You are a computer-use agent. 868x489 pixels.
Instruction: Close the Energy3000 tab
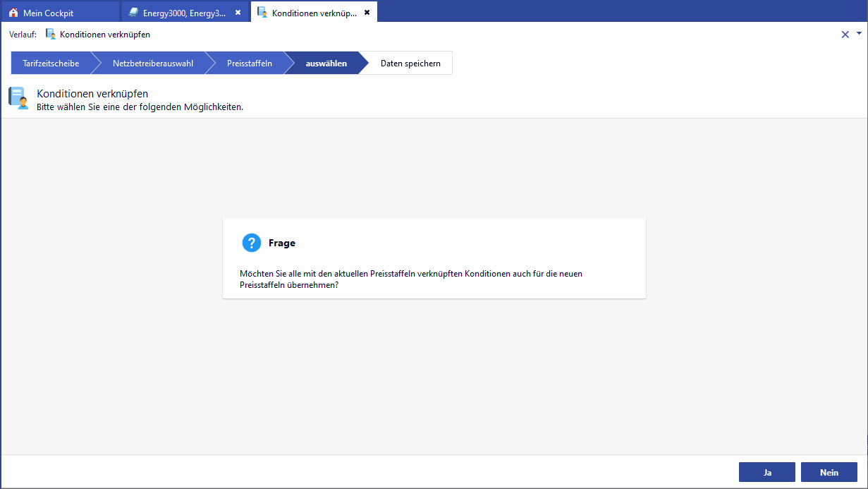(238, 13)
